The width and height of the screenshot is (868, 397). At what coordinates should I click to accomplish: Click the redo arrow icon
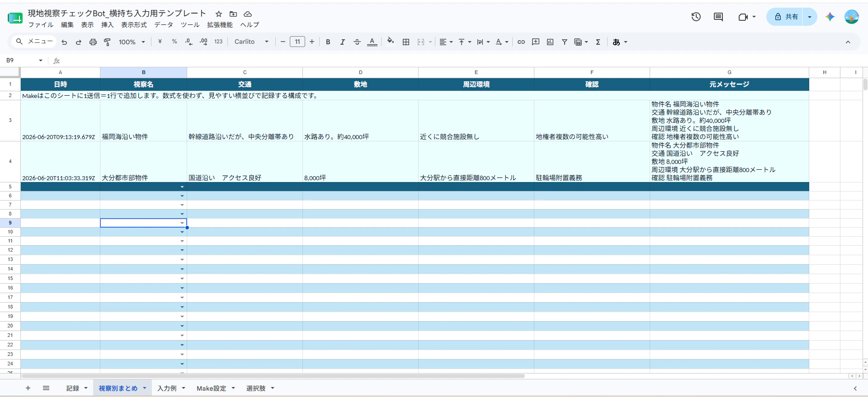79,42
